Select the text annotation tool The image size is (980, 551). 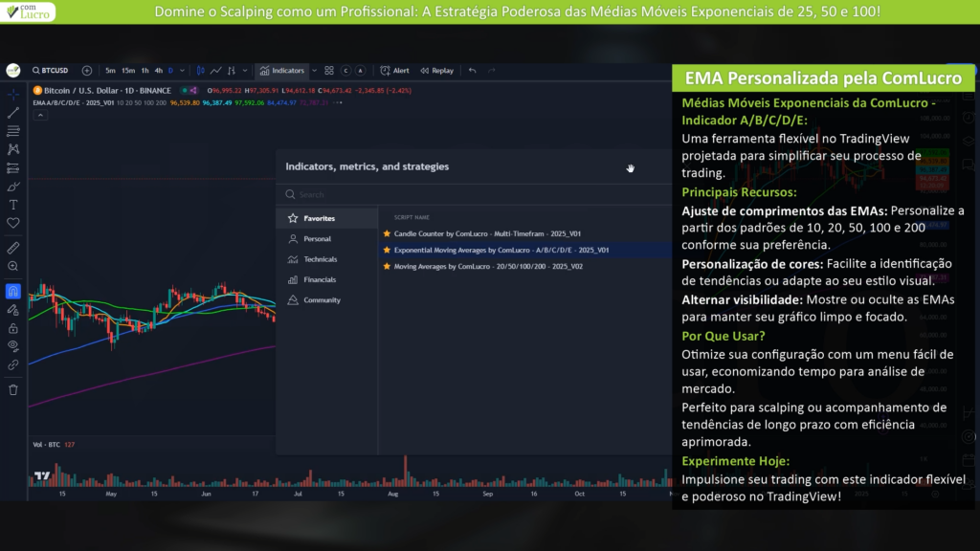coord(13,205)
